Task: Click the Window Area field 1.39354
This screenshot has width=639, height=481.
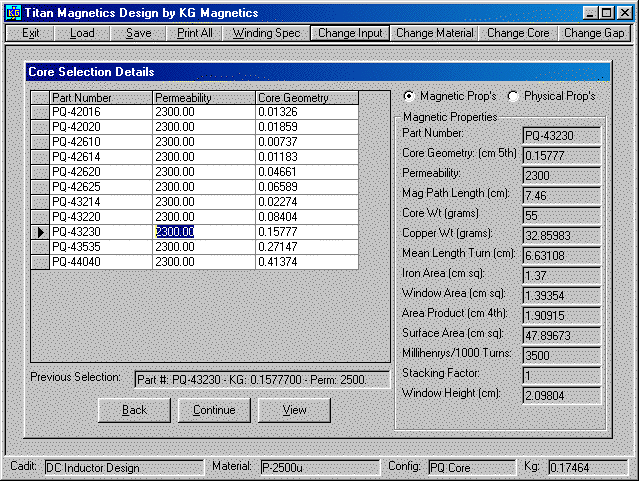Action: pos(562,296)
